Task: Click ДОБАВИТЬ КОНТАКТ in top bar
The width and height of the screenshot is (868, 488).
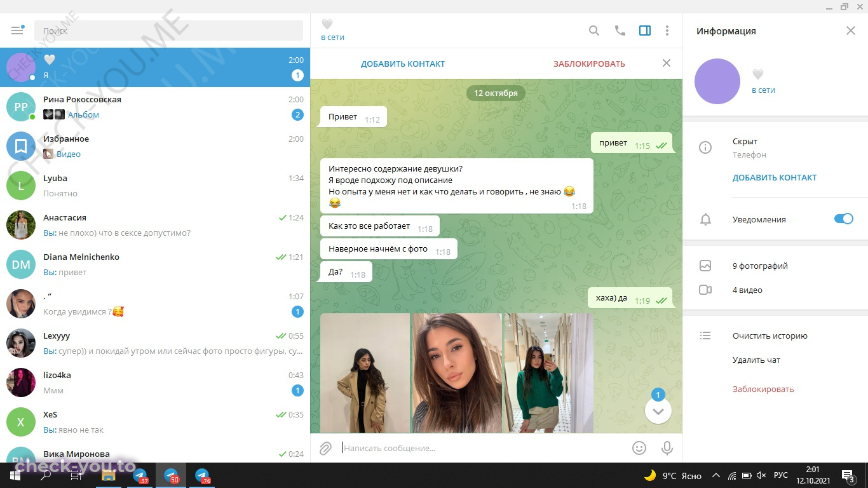Action: (403, 64)
